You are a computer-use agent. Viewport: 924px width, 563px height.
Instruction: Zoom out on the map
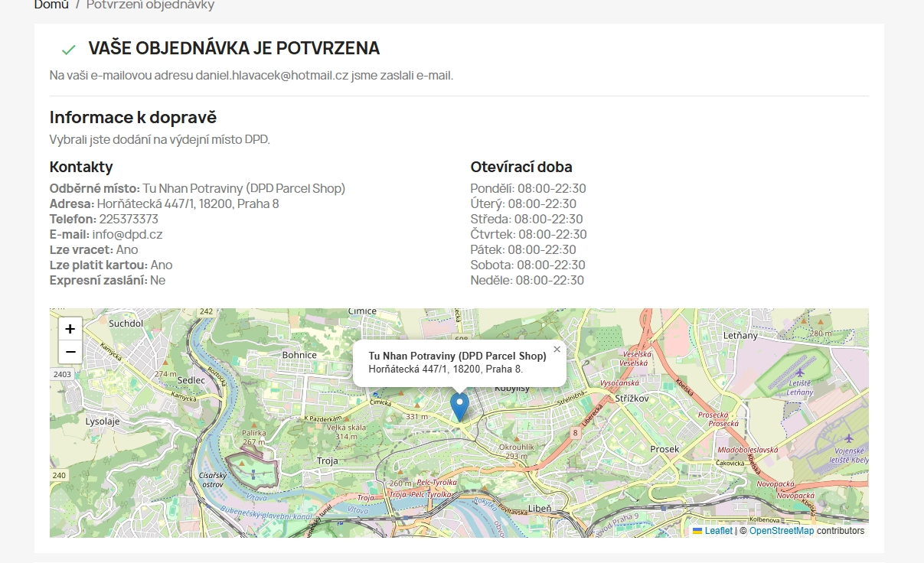70,352
